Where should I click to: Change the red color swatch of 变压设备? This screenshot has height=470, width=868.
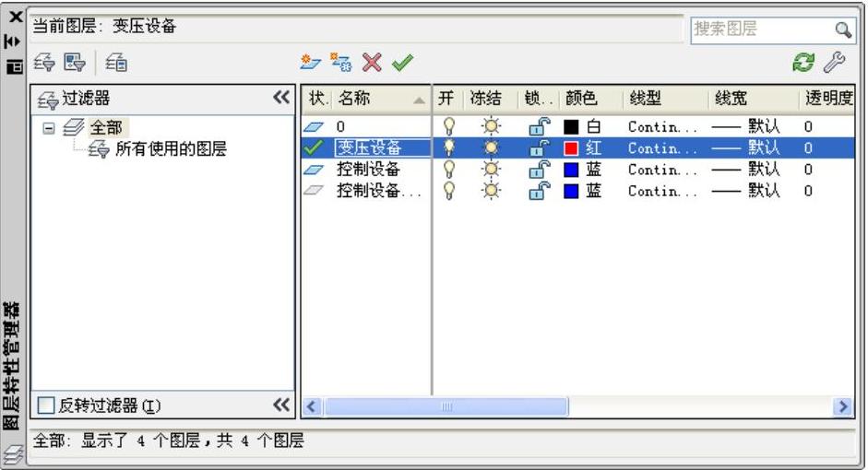571,148
